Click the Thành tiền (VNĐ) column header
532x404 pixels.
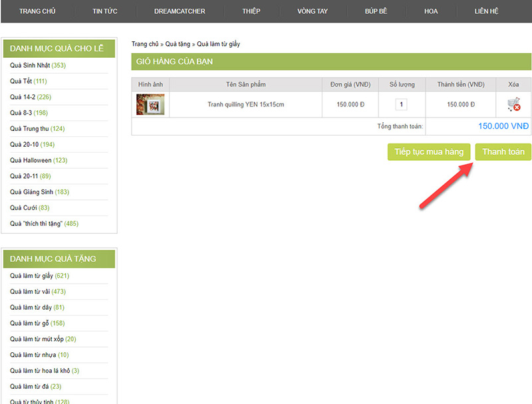click(x=461, y=84)
